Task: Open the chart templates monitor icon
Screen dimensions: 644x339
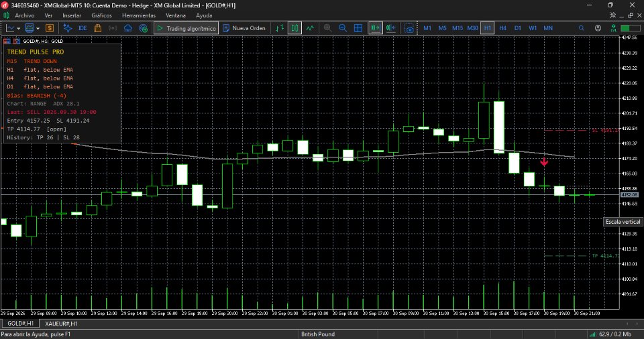Action: [29, 28]
